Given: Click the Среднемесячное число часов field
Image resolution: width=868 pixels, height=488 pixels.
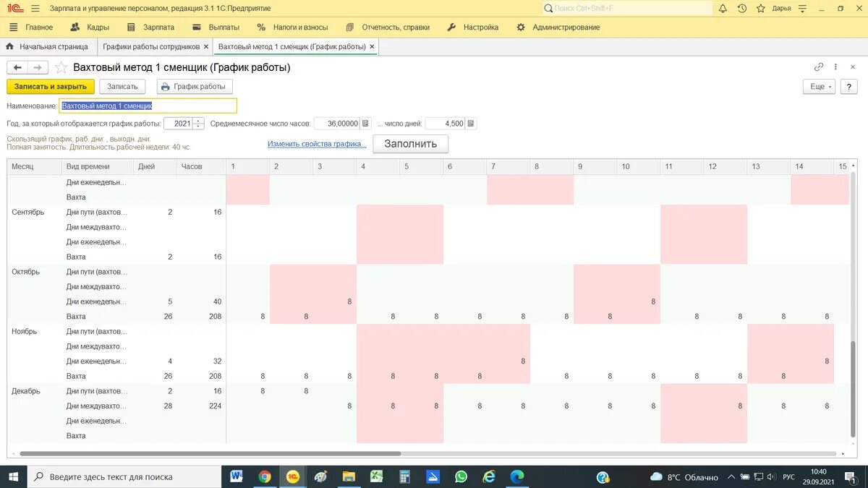Looking at the screenshot, I should pos(337,124).
